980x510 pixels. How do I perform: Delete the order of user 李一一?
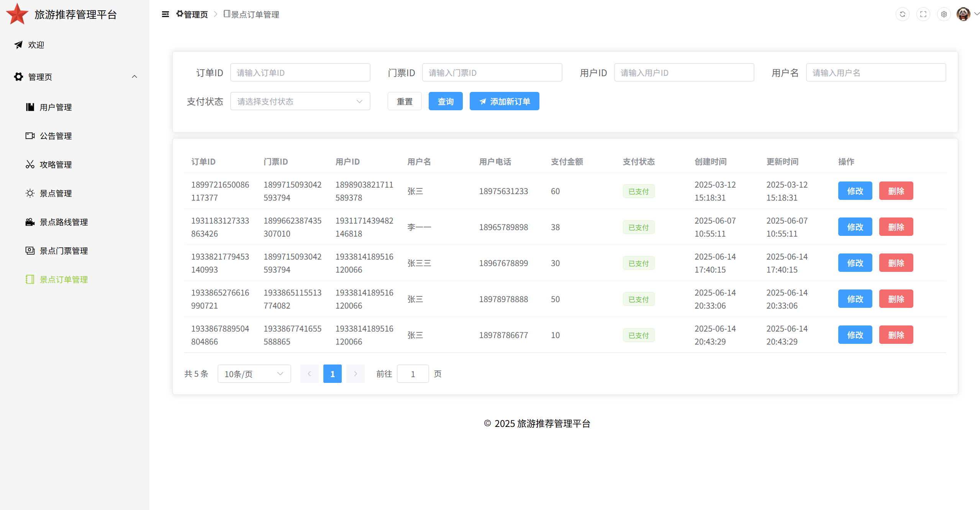[x=896, y=227]
